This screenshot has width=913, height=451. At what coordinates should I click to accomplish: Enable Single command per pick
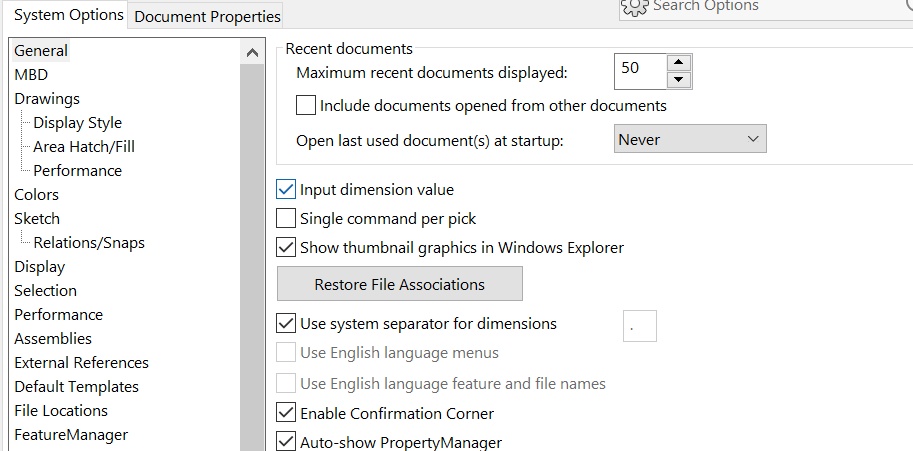[x=286, y=218]
